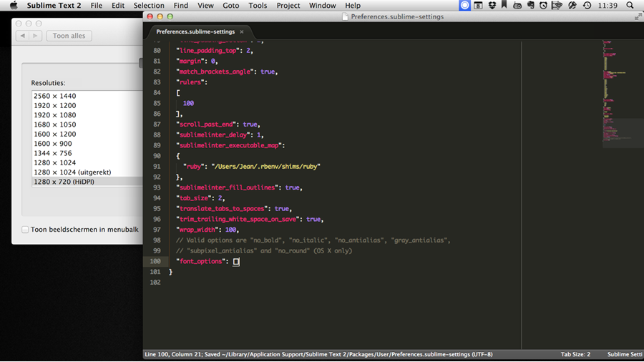
Task: Enter full screen via the title bar arrows
Action: coord(638,16)
